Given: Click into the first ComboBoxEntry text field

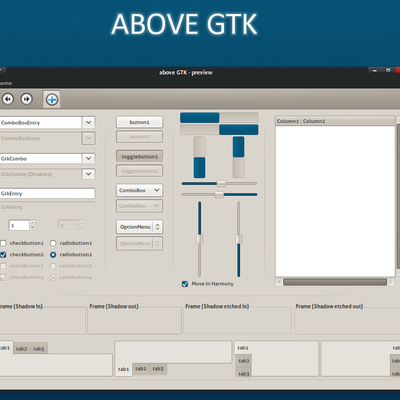Looking at the screenshot, I should point(41,123).
